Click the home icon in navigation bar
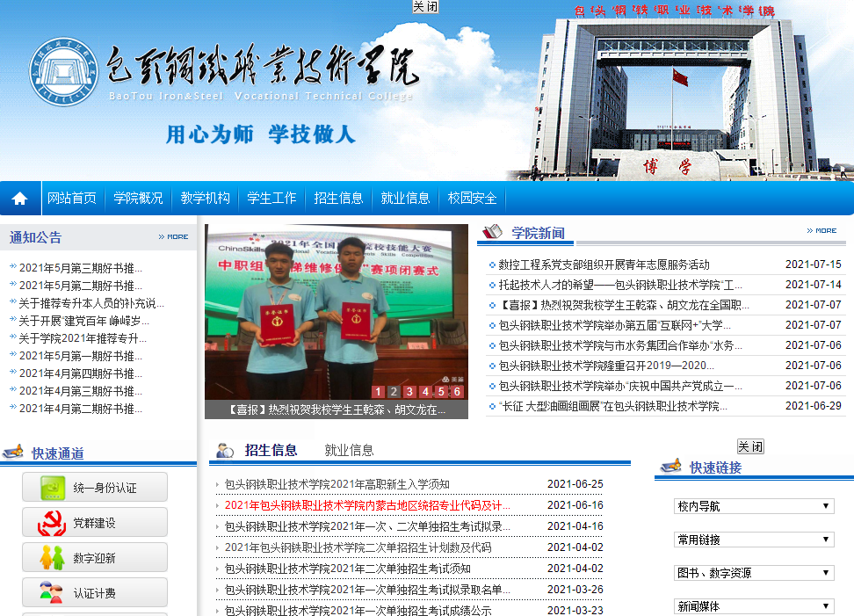 (x=19, y=199)
